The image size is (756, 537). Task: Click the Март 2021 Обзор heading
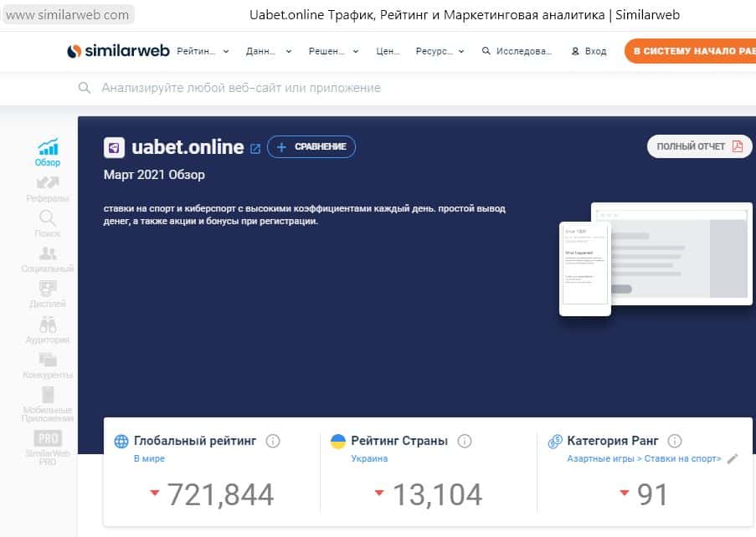(154, 174)
